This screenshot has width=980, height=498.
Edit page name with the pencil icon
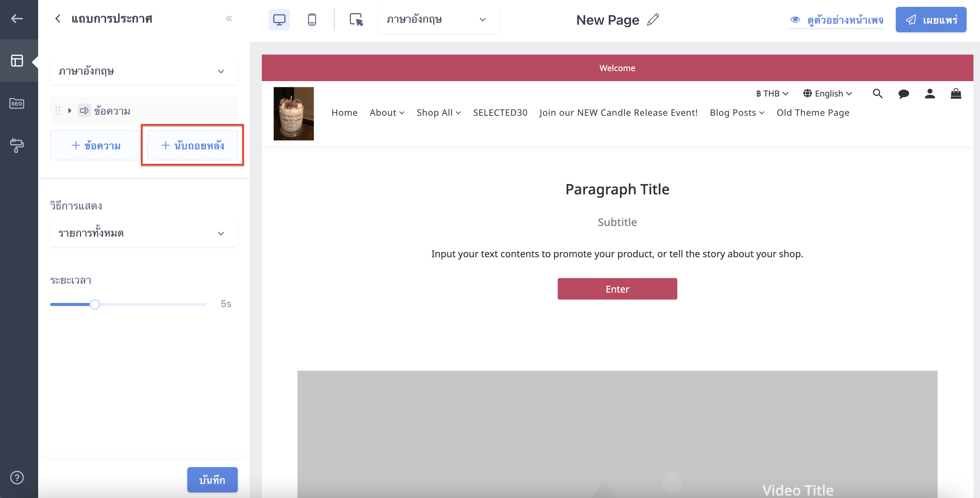[x=653, y=19]
